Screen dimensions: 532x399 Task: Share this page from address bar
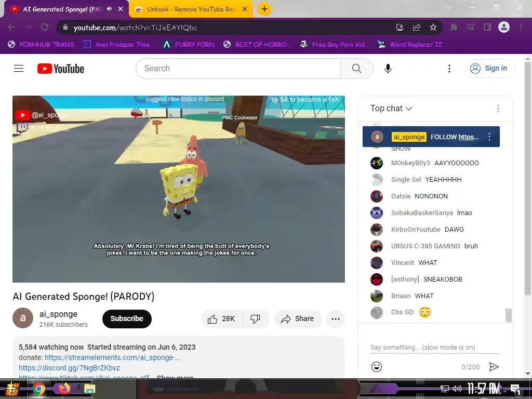[417, 28]
